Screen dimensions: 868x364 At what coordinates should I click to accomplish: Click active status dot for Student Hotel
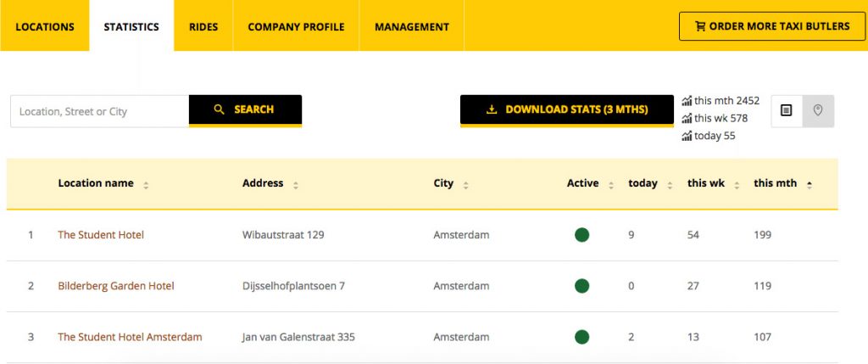click(581, 235)
